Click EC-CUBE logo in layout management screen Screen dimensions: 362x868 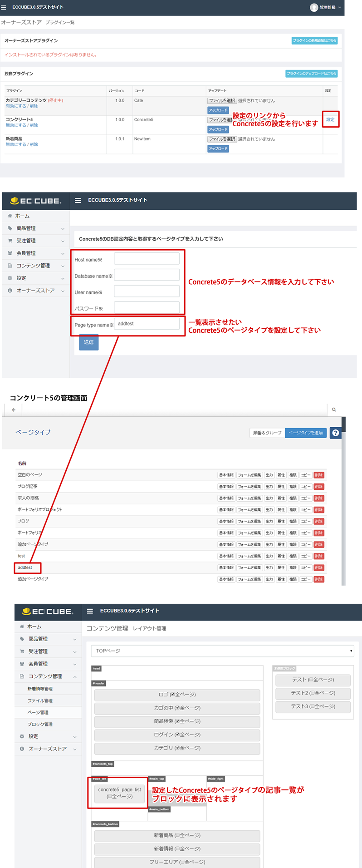(x=48, y=611)
